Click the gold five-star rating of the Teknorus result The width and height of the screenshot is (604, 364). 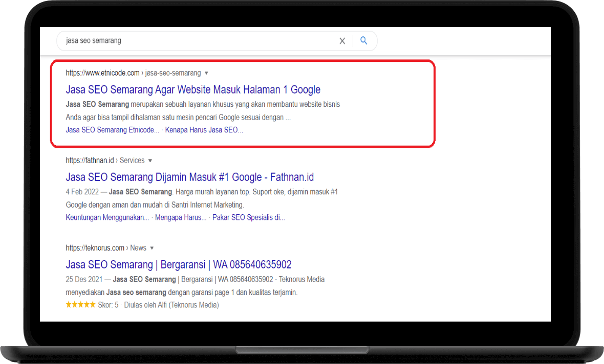pos(80,305)
